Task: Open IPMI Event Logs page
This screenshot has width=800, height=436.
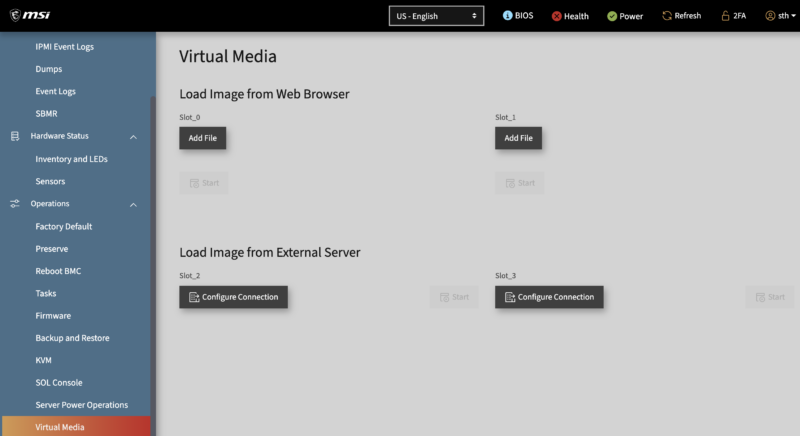Action: (x=65, y=46)
